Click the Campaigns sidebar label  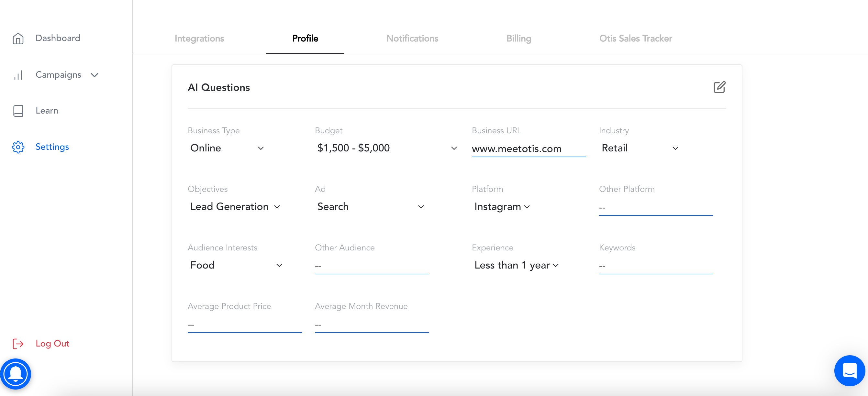coord(58,75)
